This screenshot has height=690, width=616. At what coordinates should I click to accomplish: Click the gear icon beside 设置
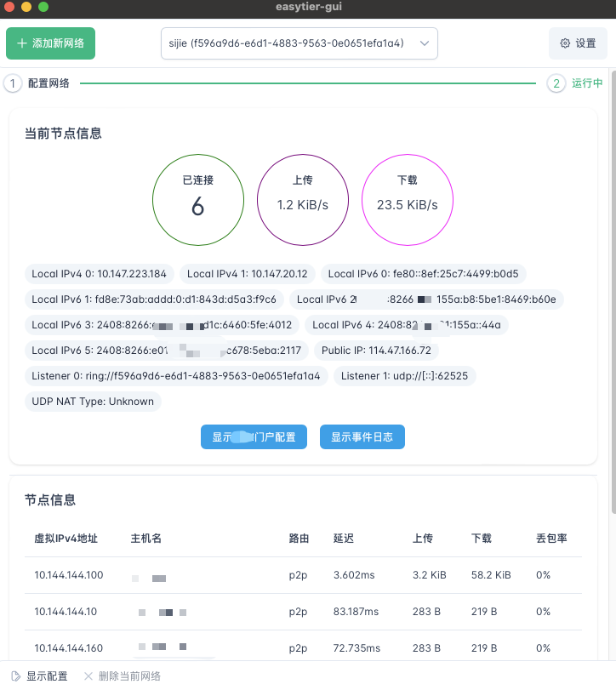565,43
